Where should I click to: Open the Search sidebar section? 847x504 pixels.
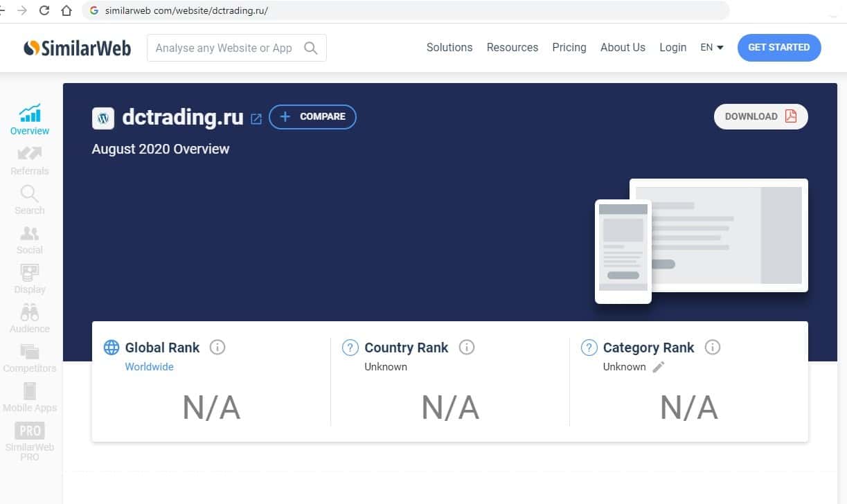pos(30,199)
